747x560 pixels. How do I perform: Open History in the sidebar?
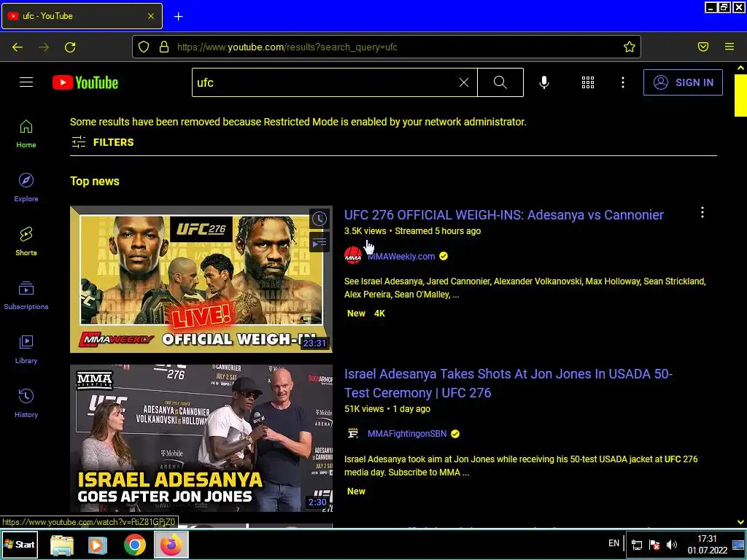point(26,403)
